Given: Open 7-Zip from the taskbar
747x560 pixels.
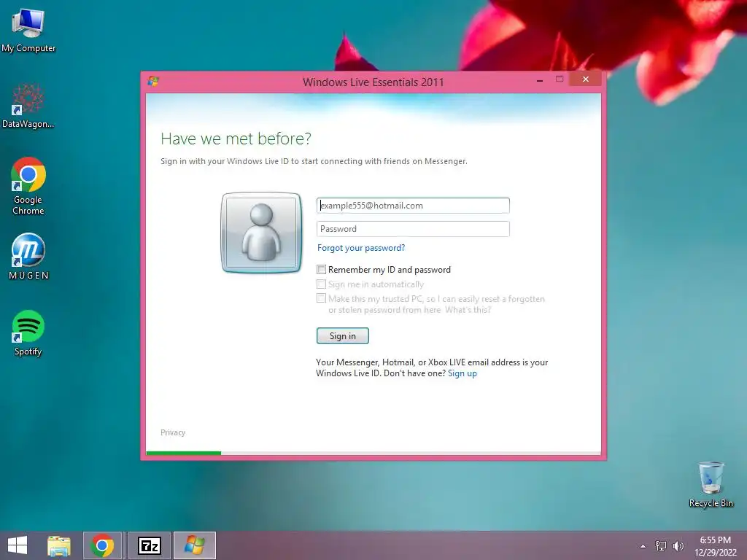Looking at the screenshot, I should (149, 545).
